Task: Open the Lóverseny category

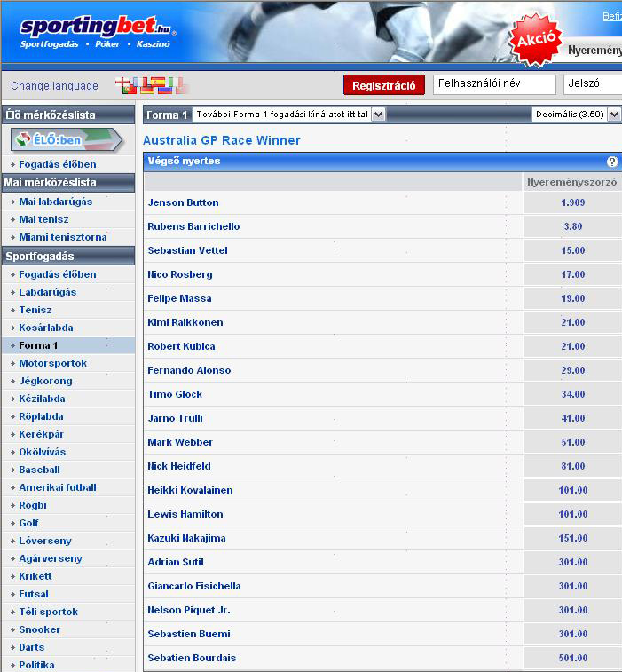Action: pos(45,541)
